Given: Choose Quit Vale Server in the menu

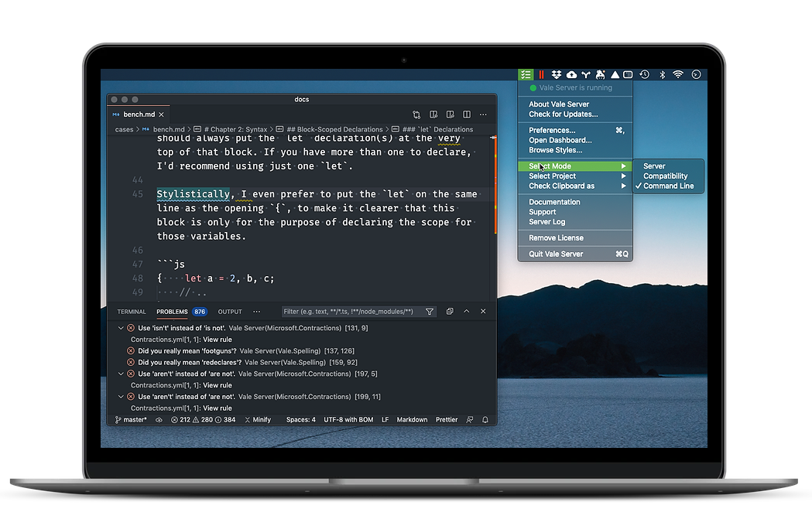Looking at the screenshot, I should pos(575,254).
